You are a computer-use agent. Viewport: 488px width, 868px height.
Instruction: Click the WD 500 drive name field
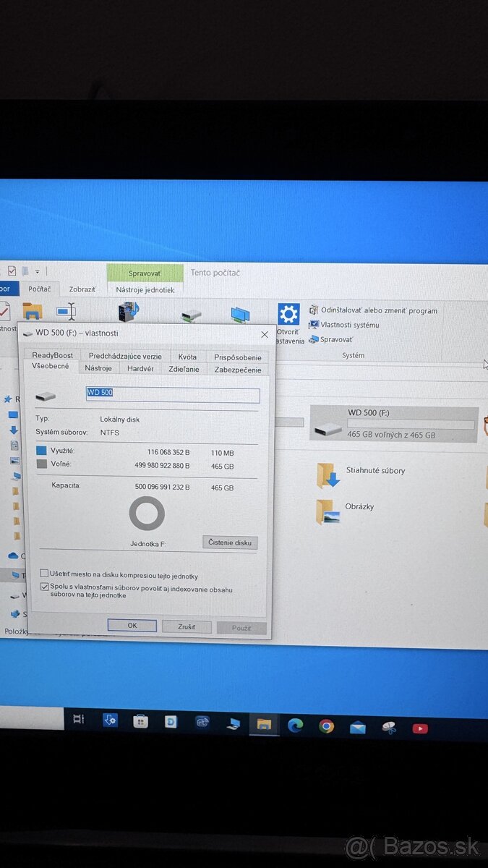pos(173,394)
